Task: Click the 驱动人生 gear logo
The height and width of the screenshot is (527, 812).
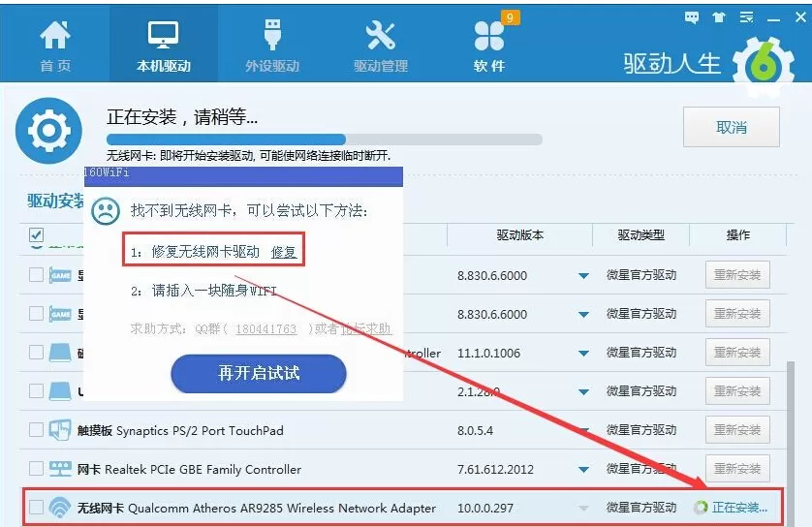Action: pos(764,65)
